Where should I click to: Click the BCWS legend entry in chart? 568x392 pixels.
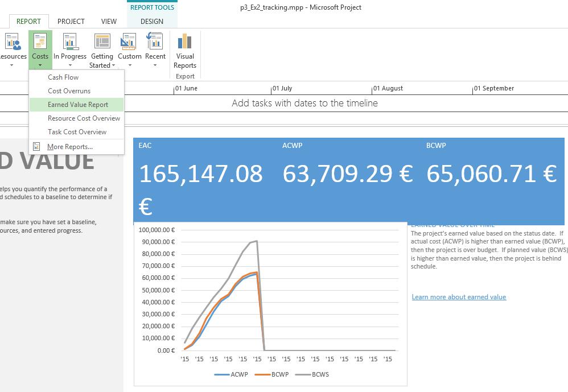tap(312, 374)
